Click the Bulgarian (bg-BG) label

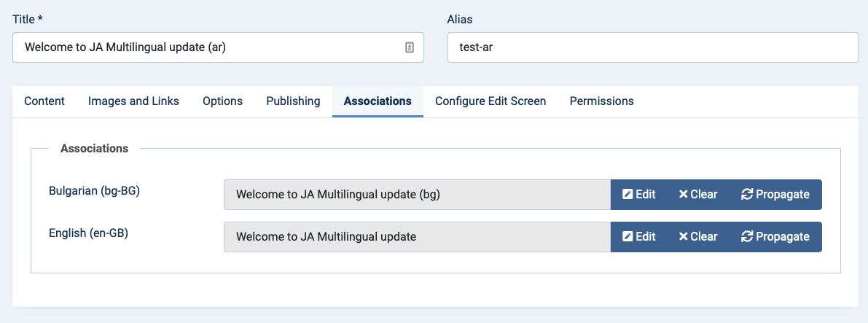pyautogui.click(x=94, y=191)
